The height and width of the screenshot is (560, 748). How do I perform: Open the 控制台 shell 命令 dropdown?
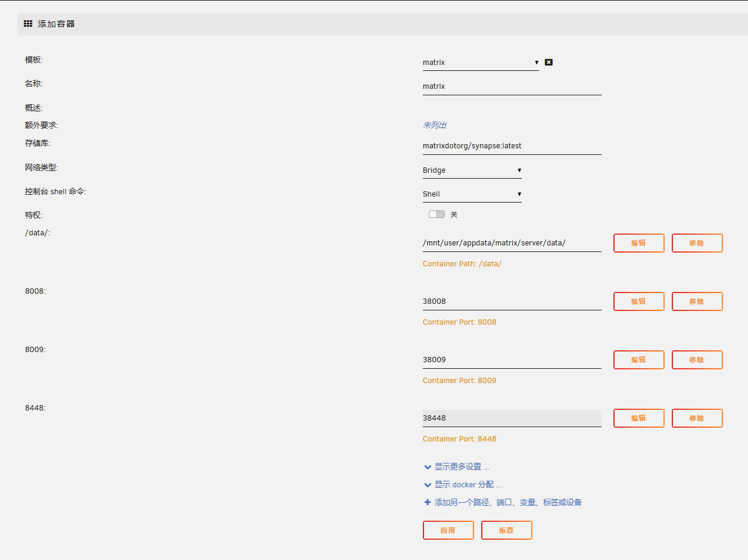coord(472,194)
